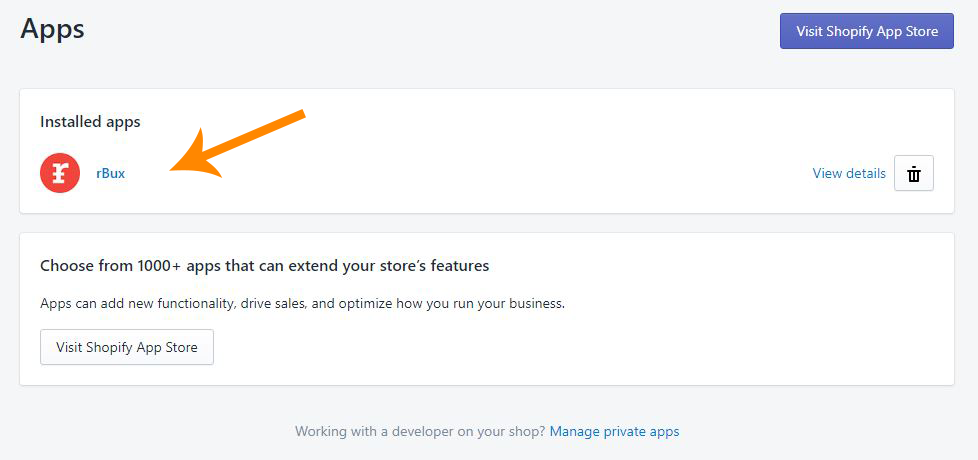Click the apps functionality description paragraph
This screenshot has width=978, height=460.
(303, 304)
